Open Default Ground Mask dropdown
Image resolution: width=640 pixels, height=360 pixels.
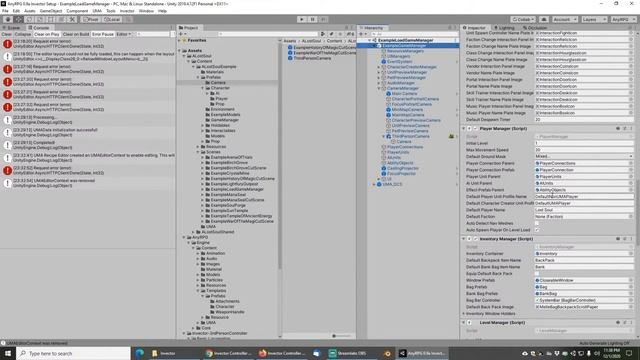pyautogui.click(x=584, y=156)
